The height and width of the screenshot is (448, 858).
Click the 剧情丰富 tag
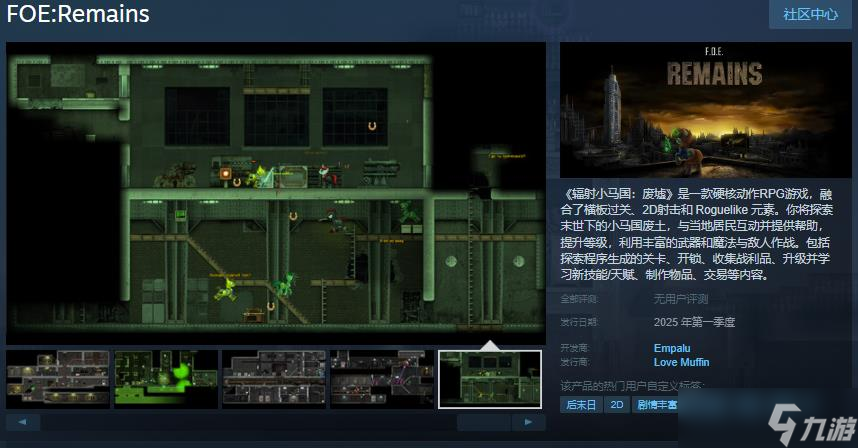click(656, 405)
